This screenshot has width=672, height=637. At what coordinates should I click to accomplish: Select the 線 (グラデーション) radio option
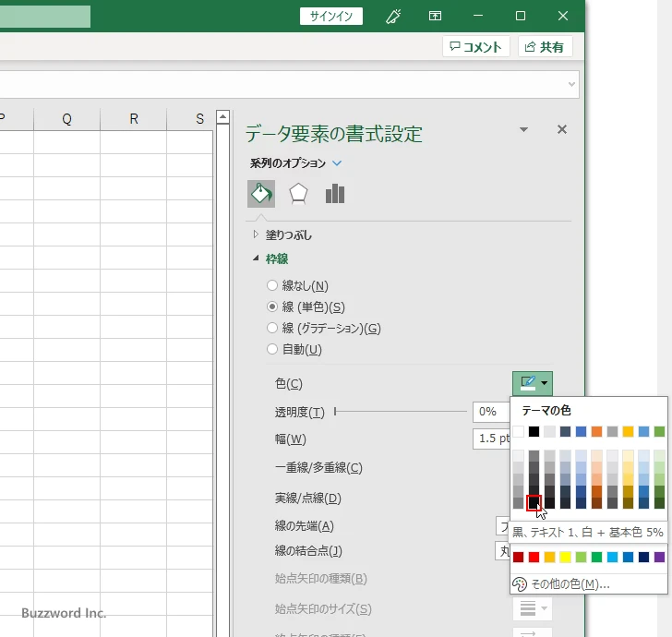click(272, 328)
